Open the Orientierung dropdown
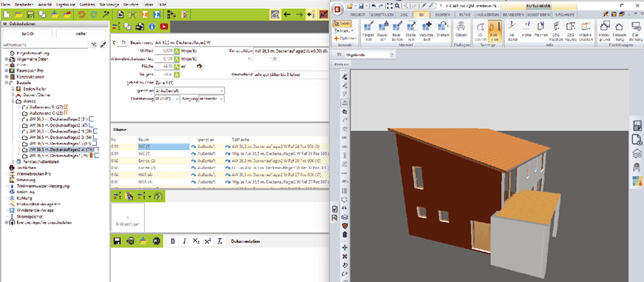The image size is (644, 282). click(167, 99)
